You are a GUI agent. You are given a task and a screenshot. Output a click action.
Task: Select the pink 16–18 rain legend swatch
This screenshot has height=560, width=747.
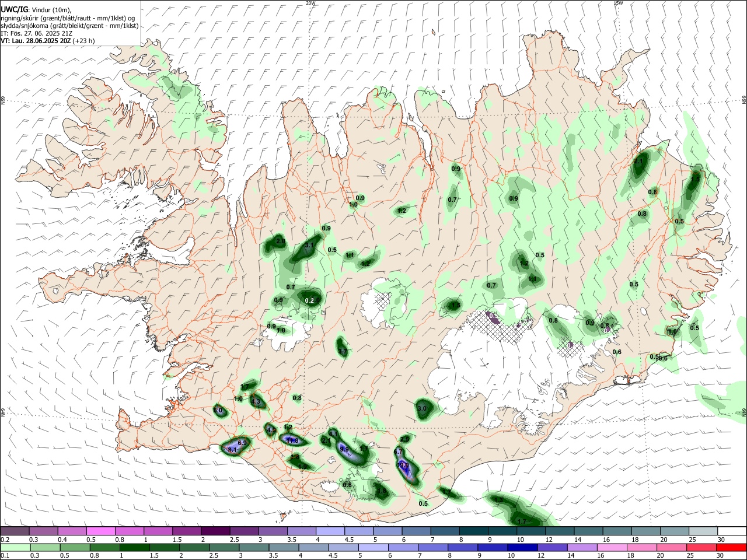613,547
